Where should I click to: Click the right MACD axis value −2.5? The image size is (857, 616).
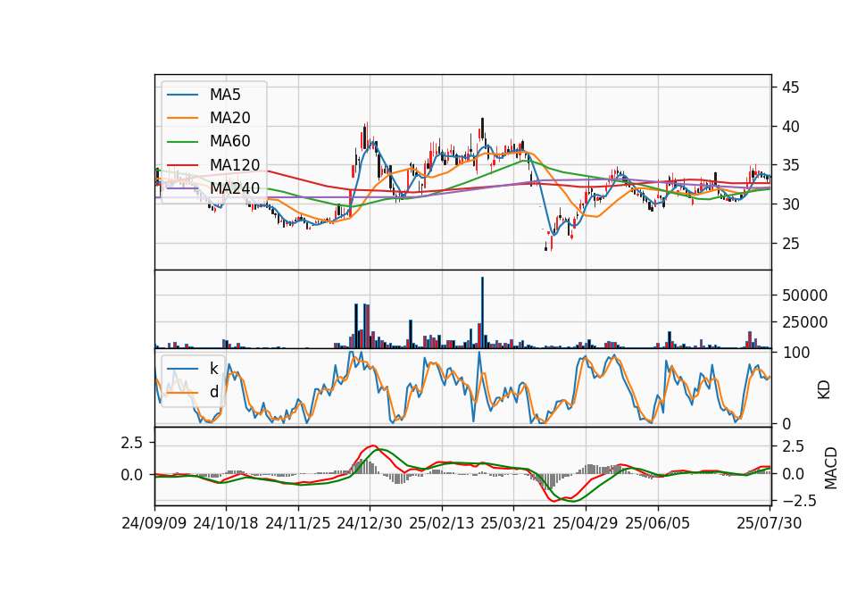[800, 501]
